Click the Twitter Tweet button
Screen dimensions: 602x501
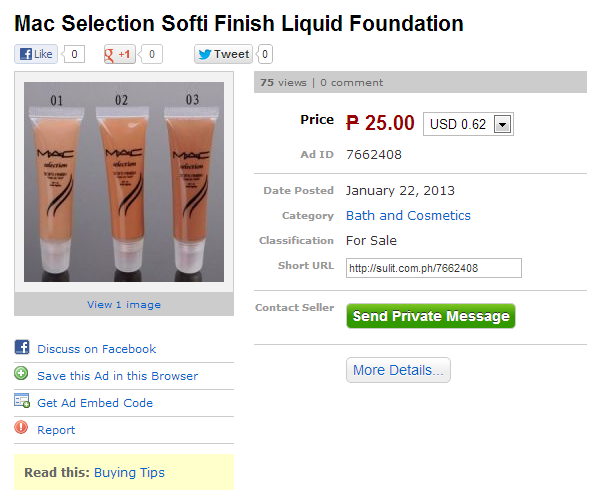click(x=224, y=54)
